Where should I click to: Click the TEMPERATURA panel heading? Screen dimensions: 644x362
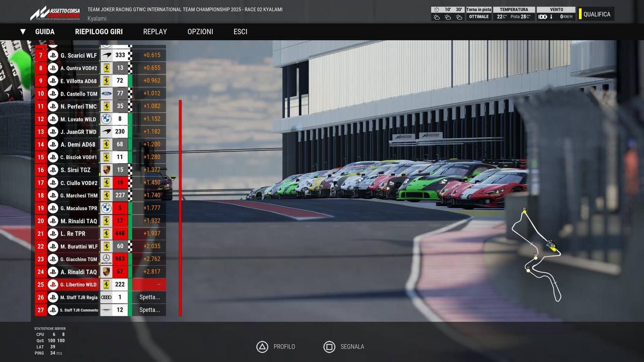pos(514,10)
